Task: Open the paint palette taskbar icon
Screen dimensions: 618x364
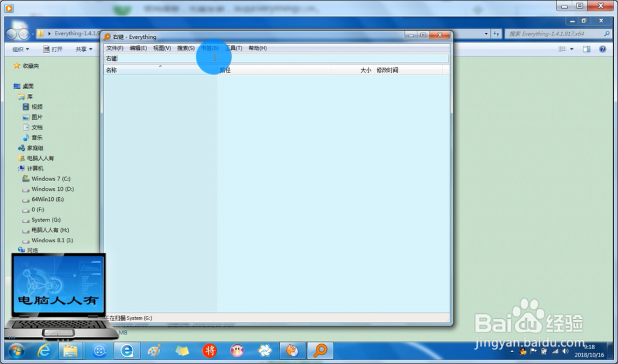Action: [154, 350]
